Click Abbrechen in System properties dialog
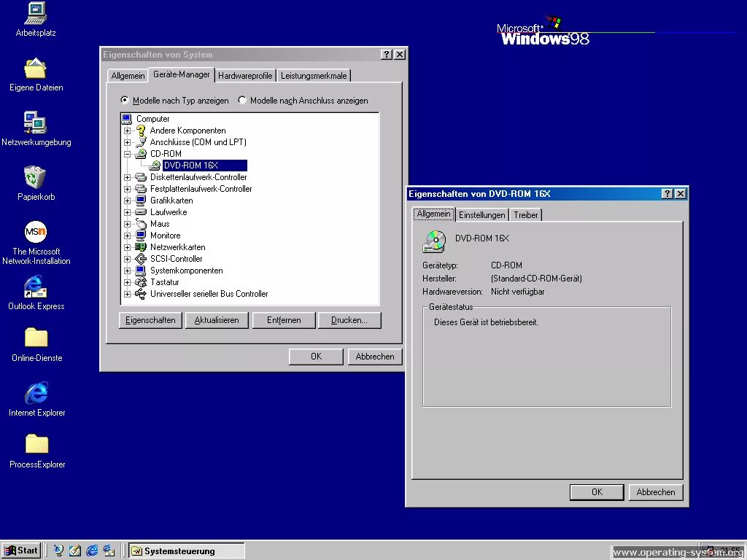747x560 pixels. (x=375, y=356)
